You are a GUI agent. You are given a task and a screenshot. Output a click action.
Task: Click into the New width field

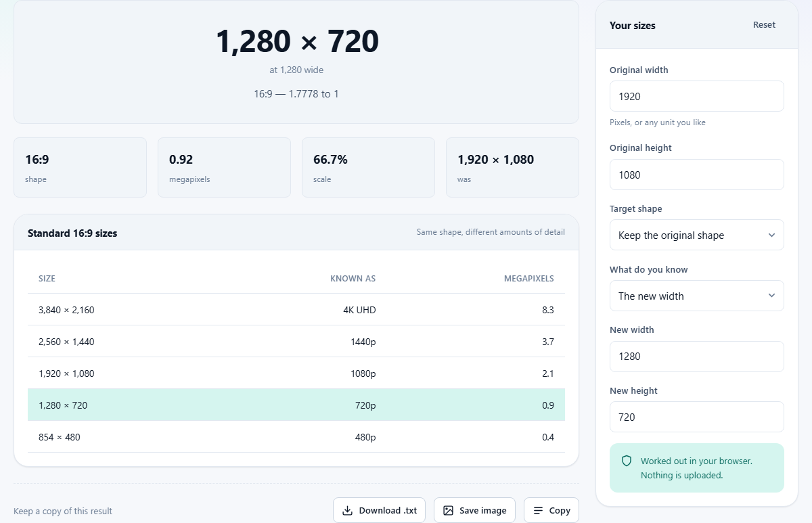[x=696, y=357]
